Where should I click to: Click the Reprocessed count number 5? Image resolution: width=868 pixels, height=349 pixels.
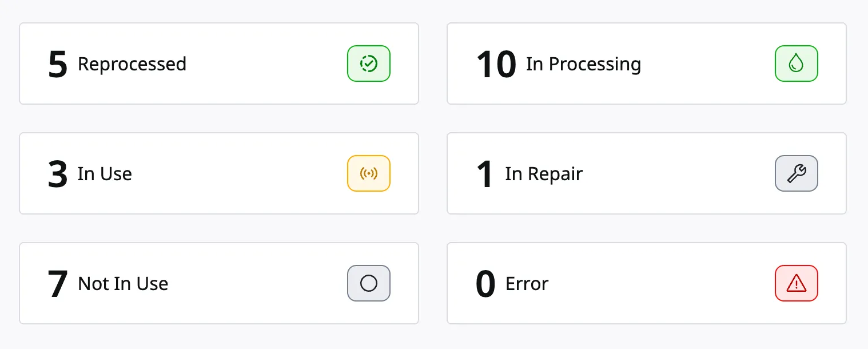point(58,64)
